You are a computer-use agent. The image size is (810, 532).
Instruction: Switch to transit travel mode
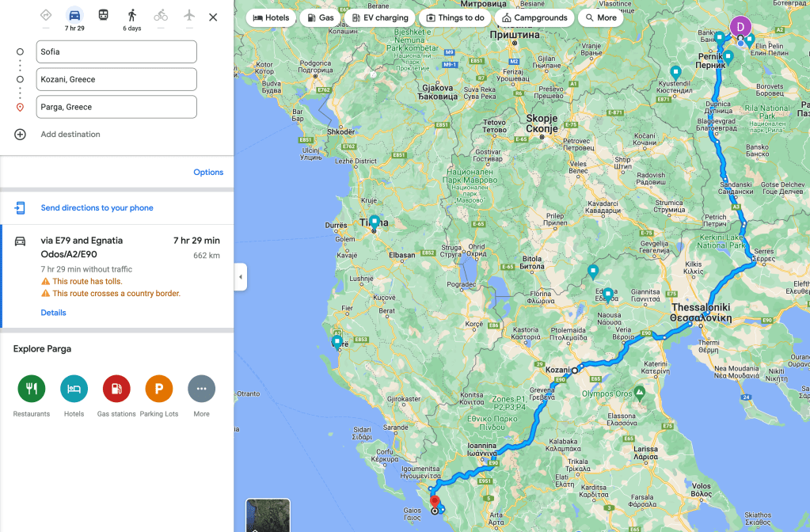103,15
